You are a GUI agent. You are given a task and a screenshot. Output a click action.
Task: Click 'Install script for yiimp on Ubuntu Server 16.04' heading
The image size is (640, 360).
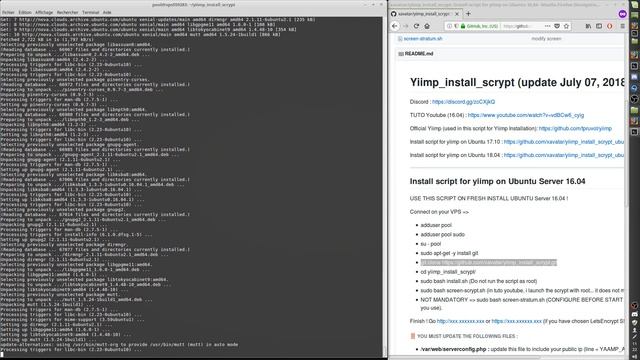[497, 181]
